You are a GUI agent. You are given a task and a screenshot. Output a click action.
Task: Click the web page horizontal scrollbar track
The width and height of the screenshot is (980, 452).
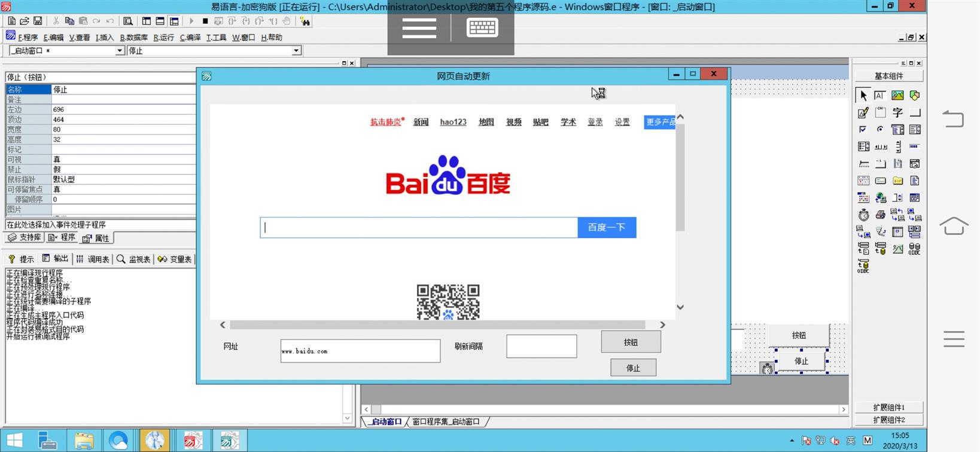(x=437, y=325)
